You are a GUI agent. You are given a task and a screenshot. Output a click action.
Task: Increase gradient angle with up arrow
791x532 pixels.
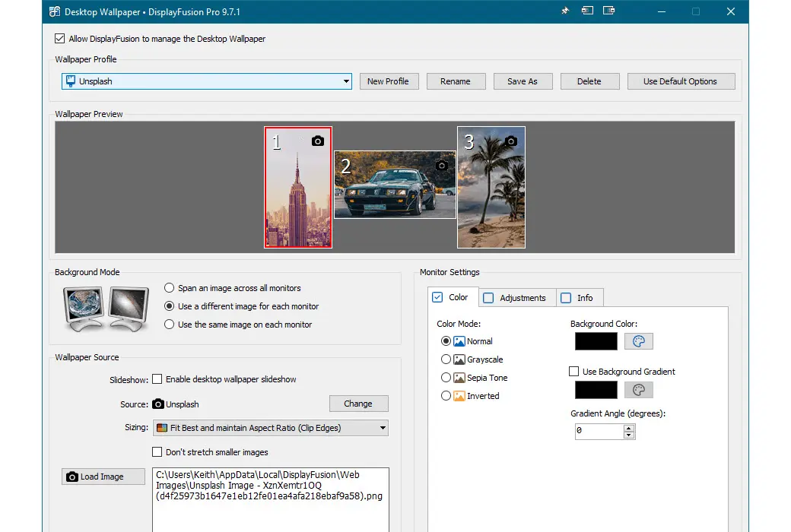pos(628,428)
